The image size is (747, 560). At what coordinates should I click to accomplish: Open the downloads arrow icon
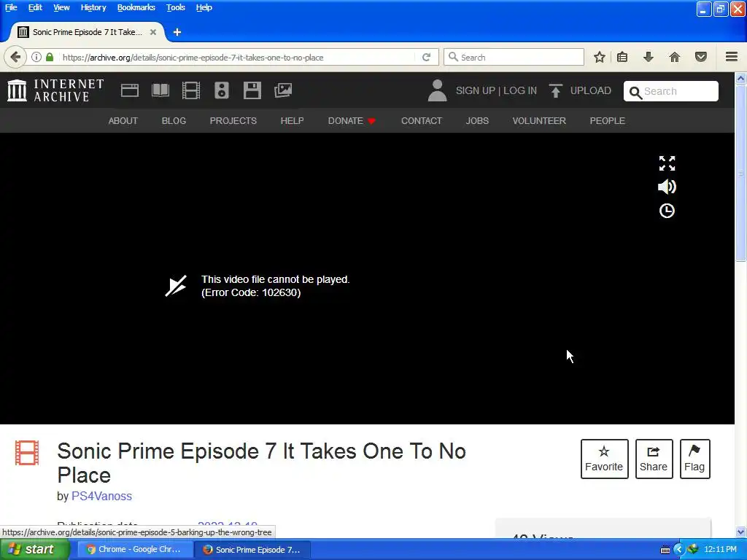point(649,57)
